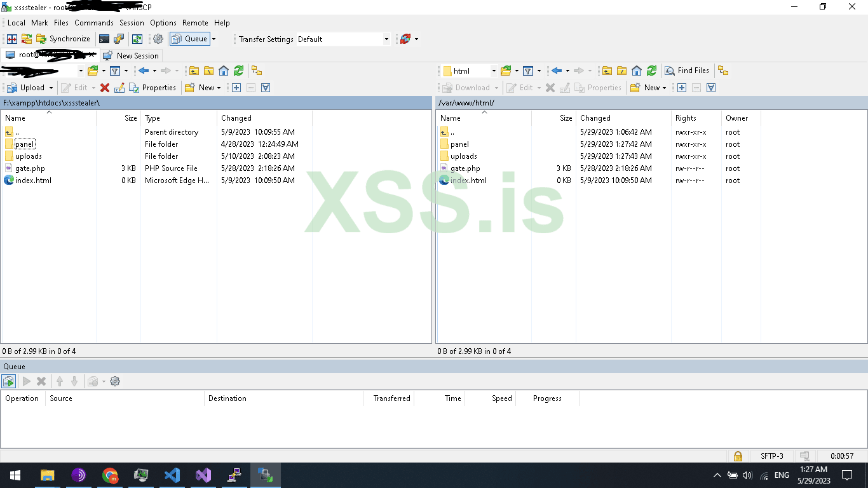
Task: Click the reconnect session globe icon
Action: 405,39
